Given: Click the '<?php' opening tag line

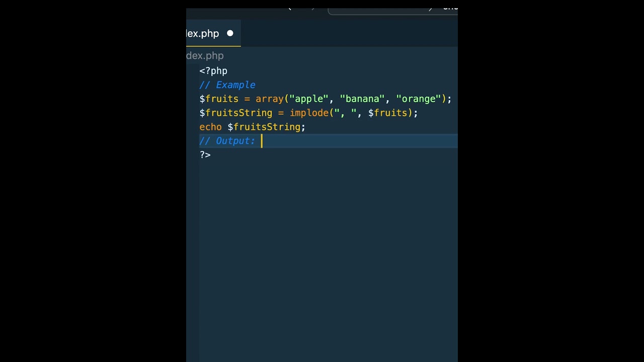Looking at the screenshot, I should (213, 71).
